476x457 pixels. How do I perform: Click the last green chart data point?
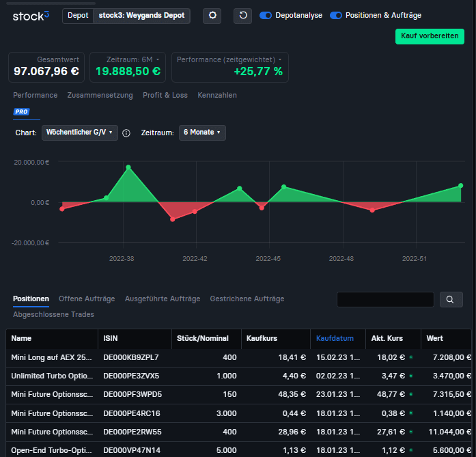click(460, 186)
